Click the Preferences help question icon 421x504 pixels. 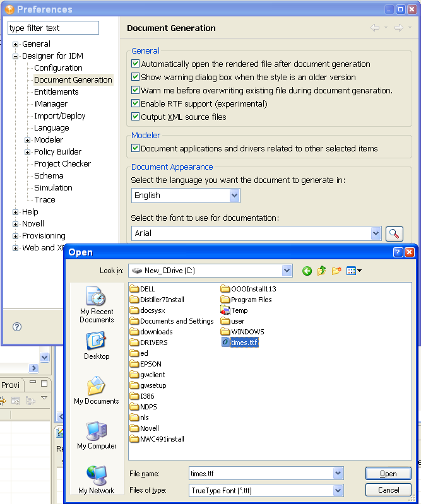coord(16,327)
